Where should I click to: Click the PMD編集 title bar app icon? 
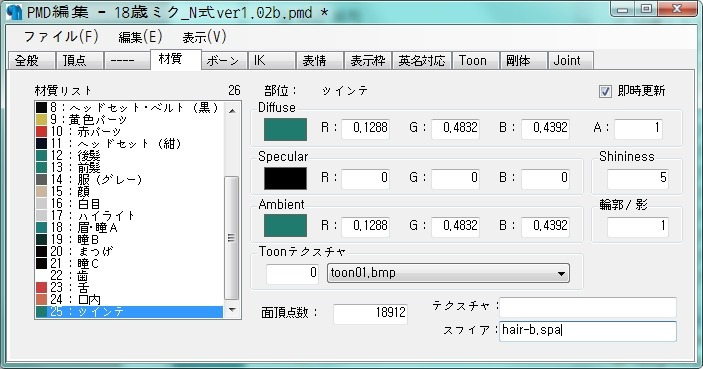pos(14,12)
